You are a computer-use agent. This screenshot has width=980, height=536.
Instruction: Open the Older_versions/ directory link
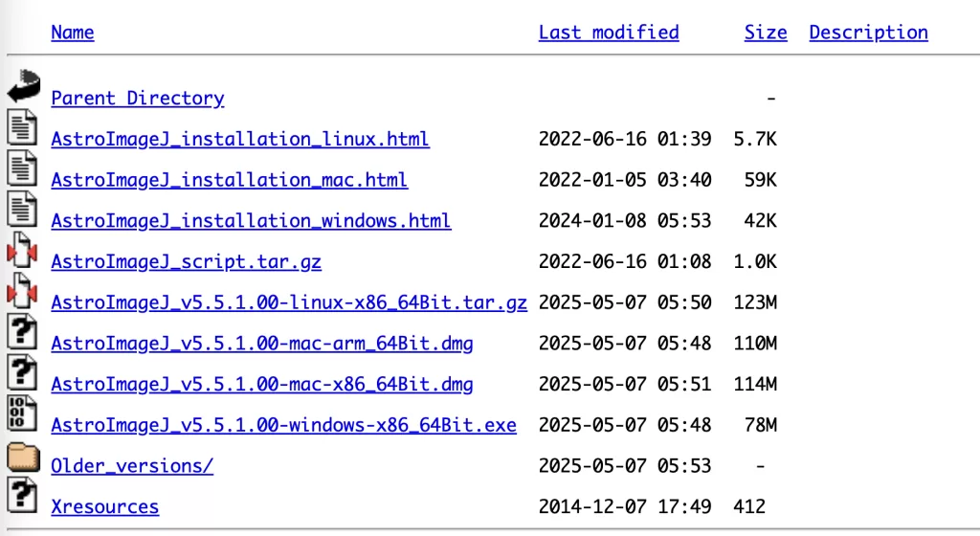132,466
